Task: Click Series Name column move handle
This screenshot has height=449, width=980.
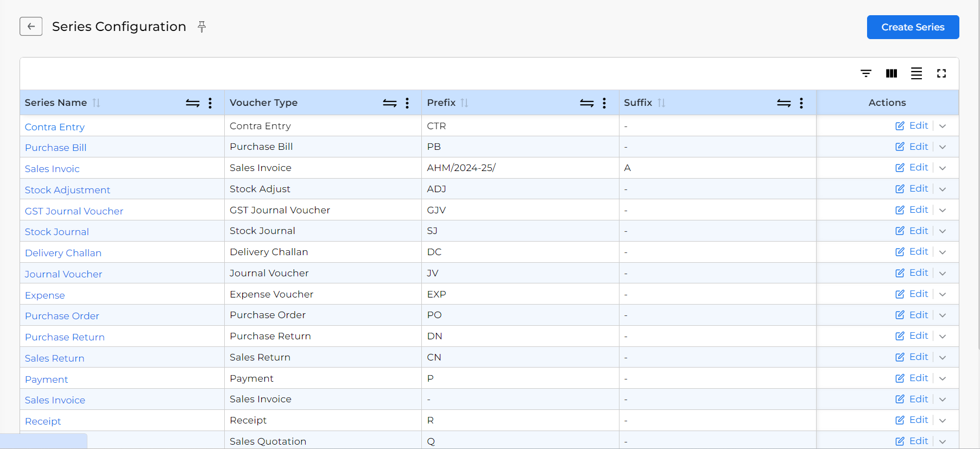Action: point(193,103)
